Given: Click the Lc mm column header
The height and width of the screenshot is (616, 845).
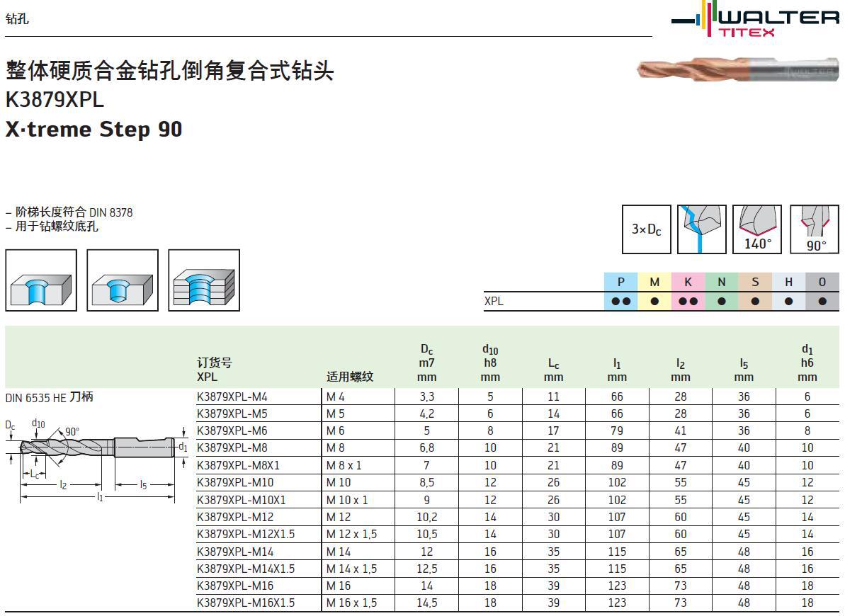Looking at the screenshot, I should click(x=553, y=370).
